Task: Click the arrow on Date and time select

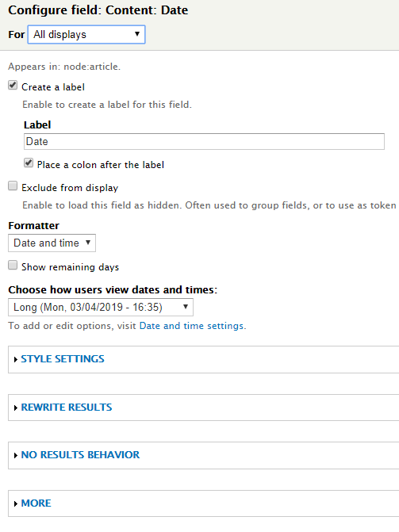Action: (88, 243)
